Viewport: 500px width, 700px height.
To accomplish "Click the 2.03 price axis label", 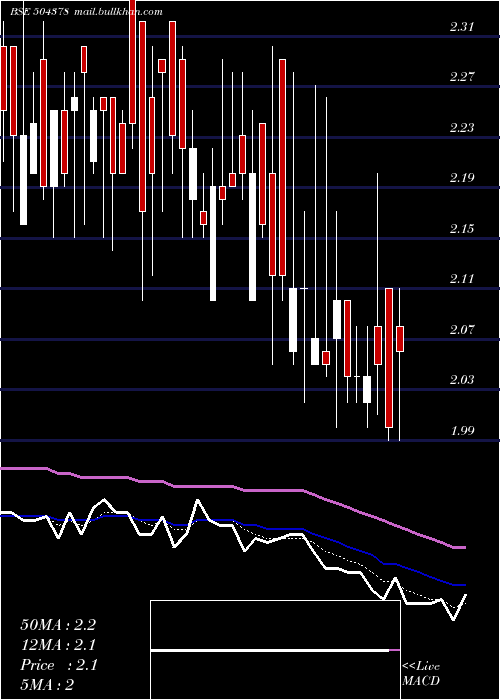I will coord(461,380).
